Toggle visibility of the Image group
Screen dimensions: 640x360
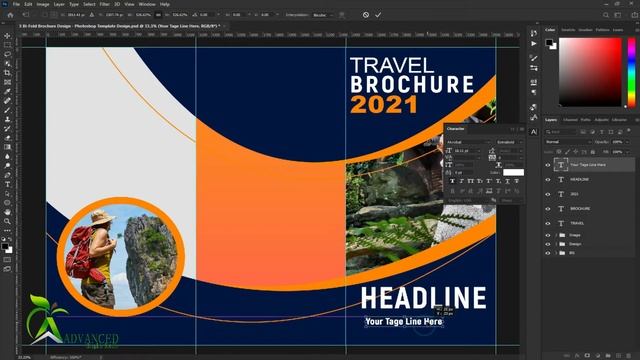548,235
